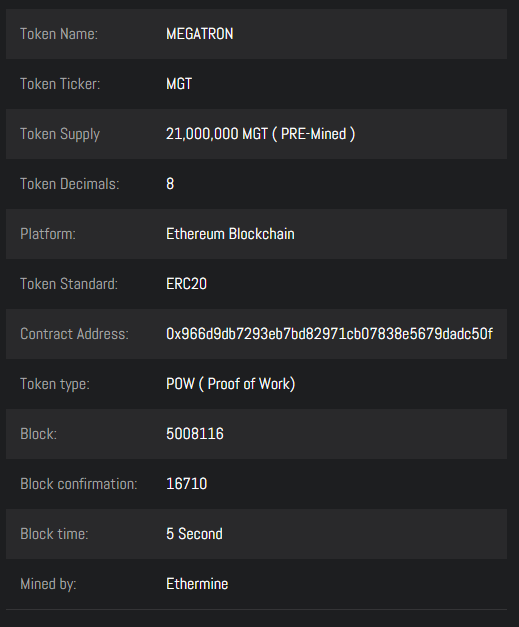Screen dimensions: 519x627
Task: Click the Contract Address label
Action: pos(74,334)
